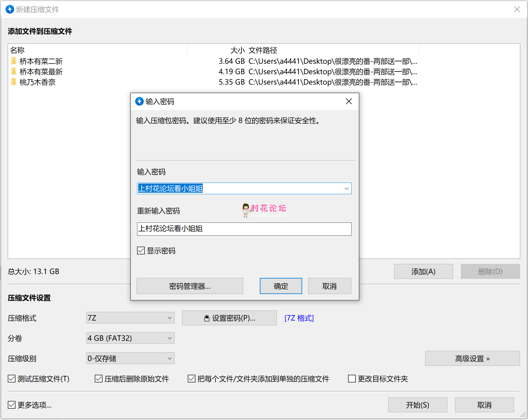Click the 开始(S) button
The image size is (528, 420).
[x=417, y=405]
